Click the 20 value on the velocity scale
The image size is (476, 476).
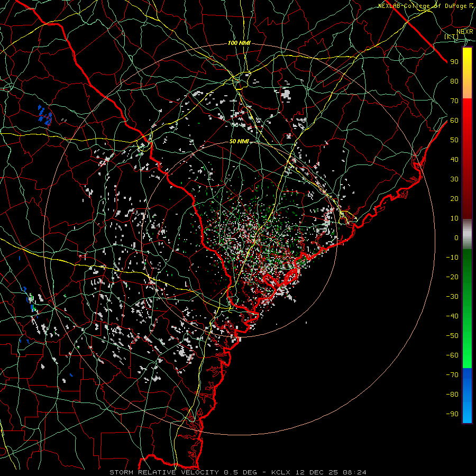(454, 199)
